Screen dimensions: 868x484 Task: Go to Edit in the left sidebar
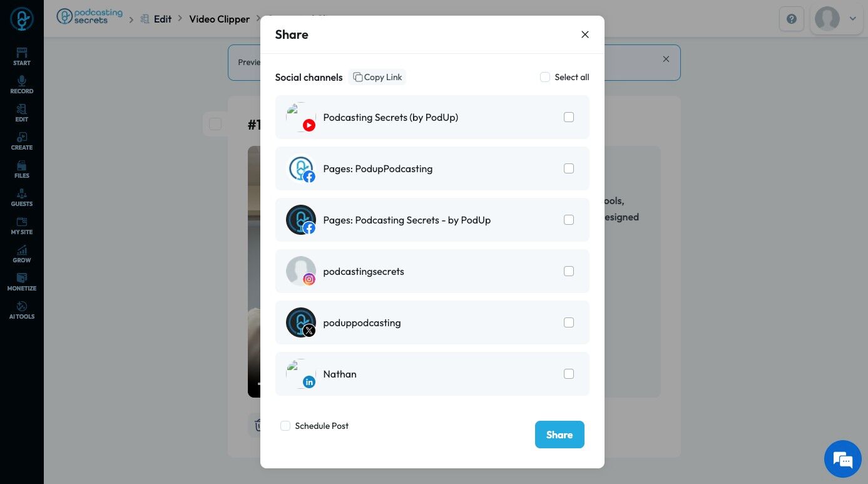click(x=21, y=113)
